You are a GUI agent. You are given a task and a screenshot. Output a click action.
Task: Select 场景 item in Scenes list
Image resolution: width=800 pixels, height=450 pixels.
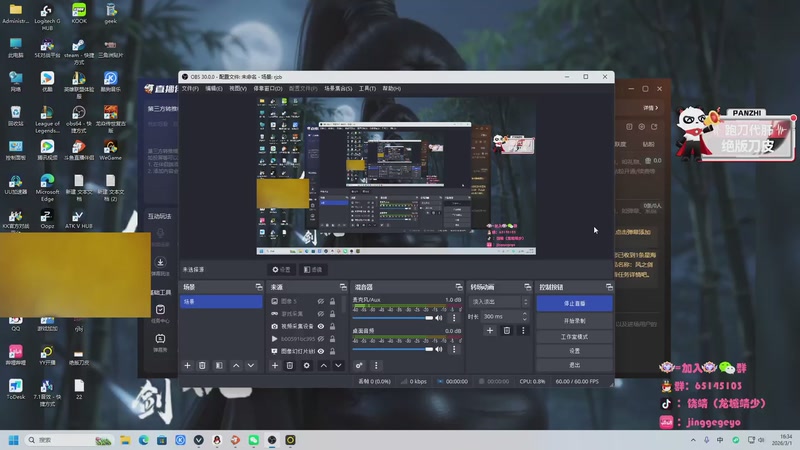click(221, 302)
